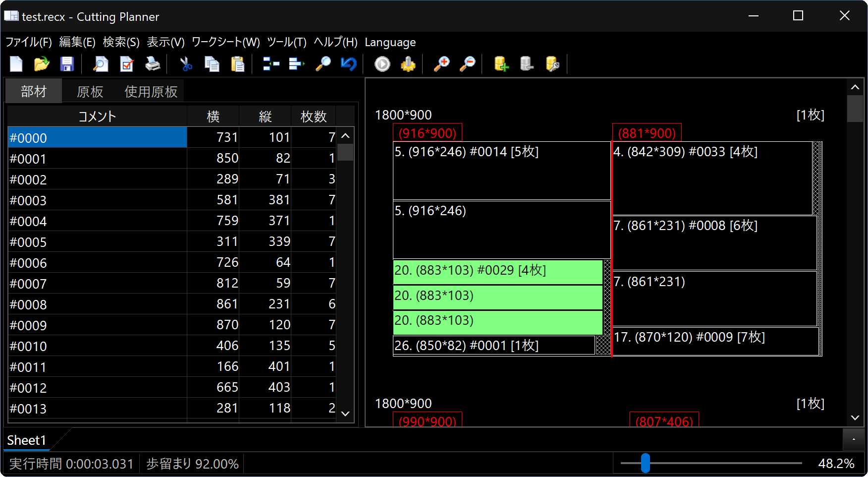The width and height of the screenshot is (868, 477).
Task: Cut selection with the scissors icon
Action: click(186, 64)
